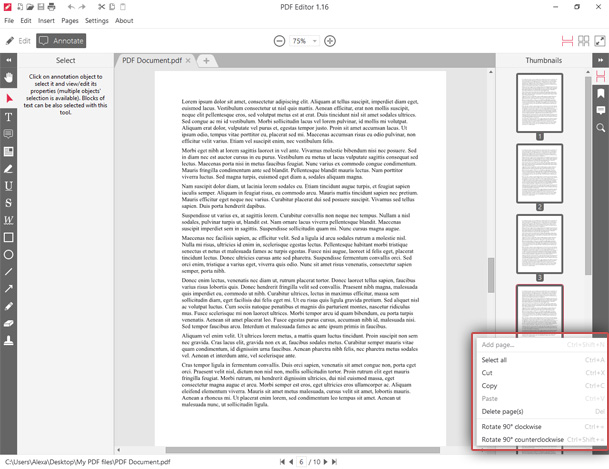Choose Cut from context menu

(542, 373)
